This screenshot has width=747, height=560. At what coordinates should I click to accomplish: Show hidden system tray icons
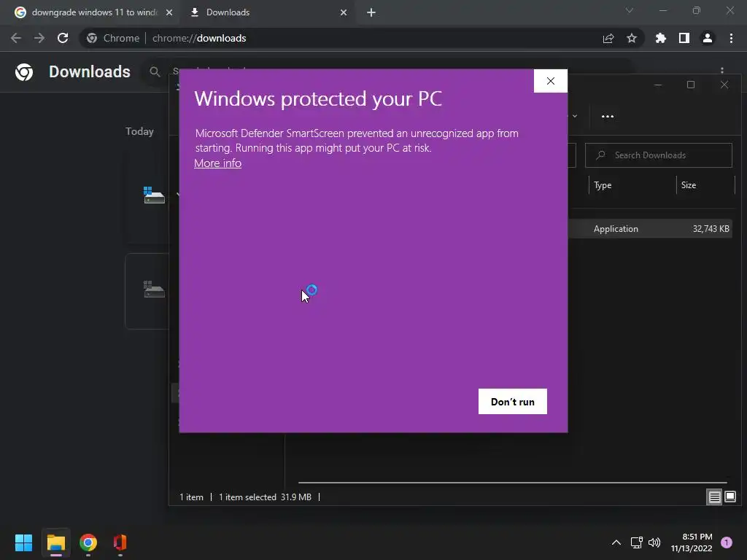[x=616, y=542]
